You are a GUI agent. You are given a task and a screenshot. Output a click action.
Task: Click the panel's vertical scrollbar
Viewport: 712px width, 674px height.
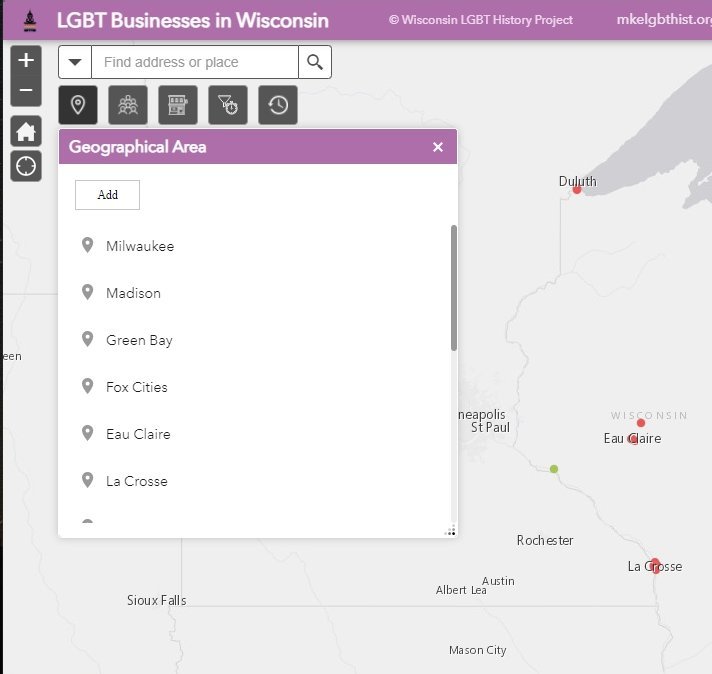tap(454, 288)
